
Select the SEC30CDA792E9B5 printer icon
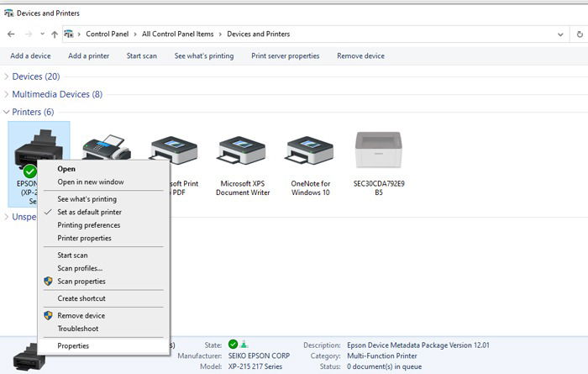pyautogui.click(x=379, y=149)
